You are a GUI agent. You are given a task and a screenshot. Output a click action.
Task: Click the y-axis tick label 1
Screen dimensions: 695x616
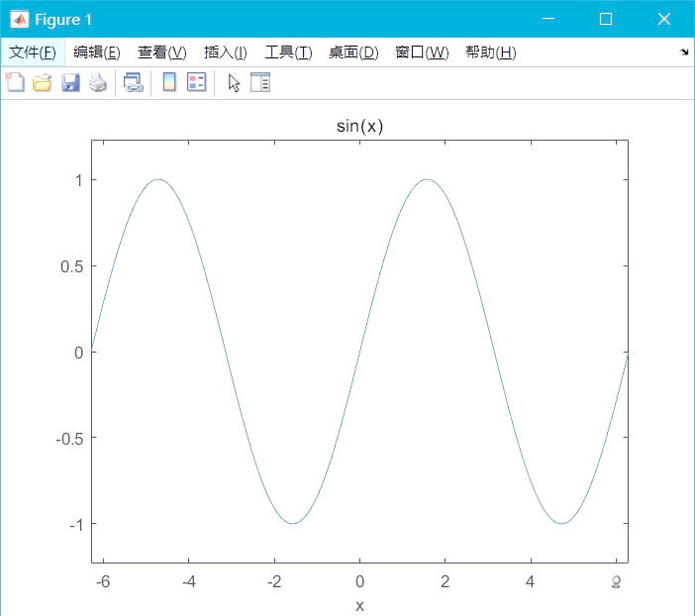point(79,180)
